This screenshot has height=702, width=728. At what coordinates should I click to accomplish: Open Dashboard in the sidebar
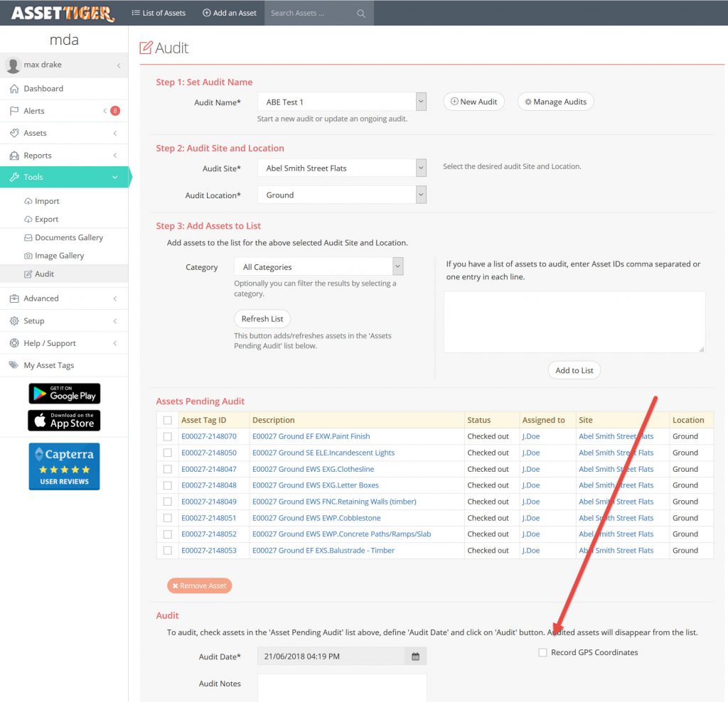coord(43,89)
